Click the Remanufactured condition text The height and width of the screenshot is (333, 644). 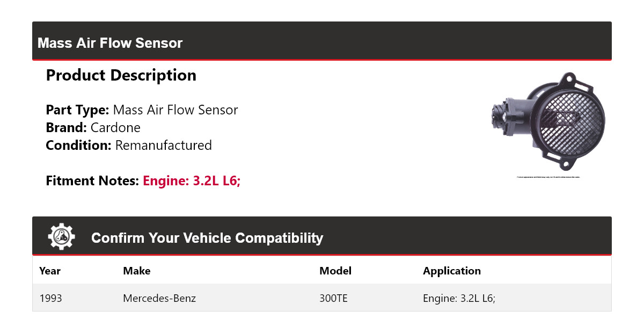coord(163,146)
